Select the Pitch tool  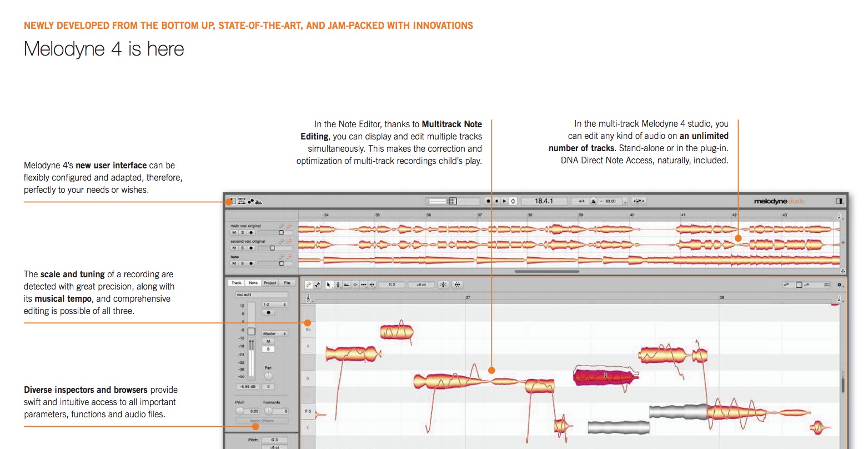click(338, 285)
